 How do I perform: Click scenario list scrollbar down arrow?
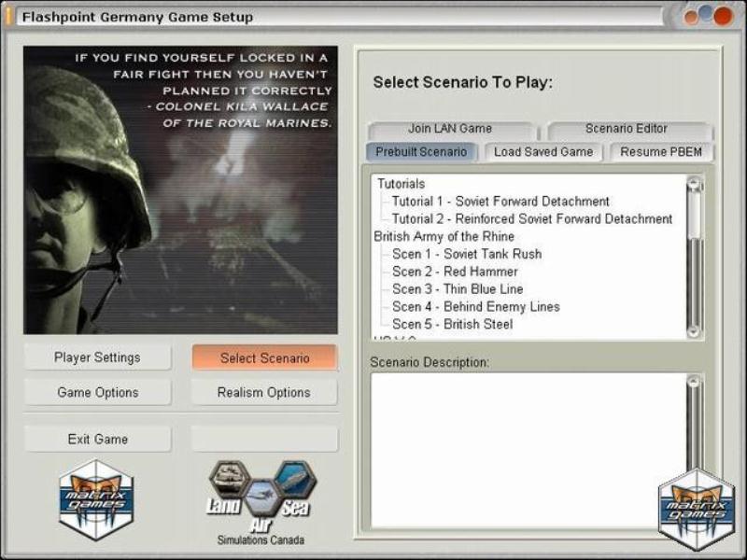click(694, 330)
